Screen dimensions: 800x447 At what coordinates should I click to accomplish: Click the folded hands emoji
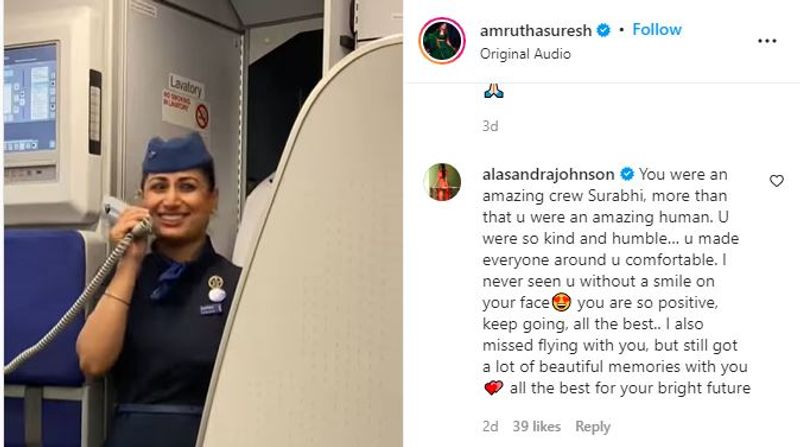click(x=493, y=91)
